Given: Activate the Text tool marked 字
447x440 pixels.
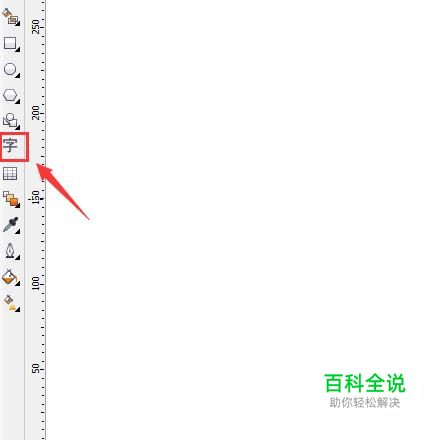Looking at the screenshot, I should [x=11, y=146].
